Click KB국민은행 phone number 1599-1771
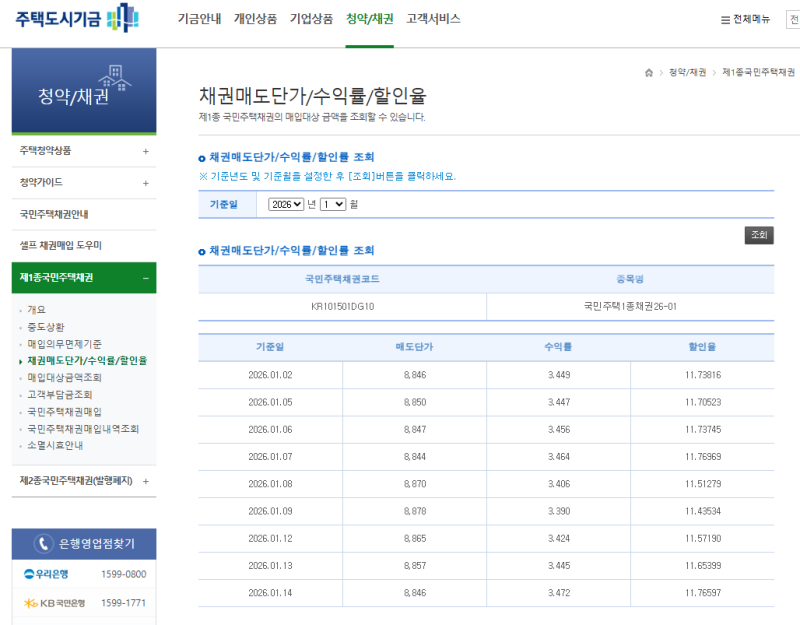 (123, 603)
